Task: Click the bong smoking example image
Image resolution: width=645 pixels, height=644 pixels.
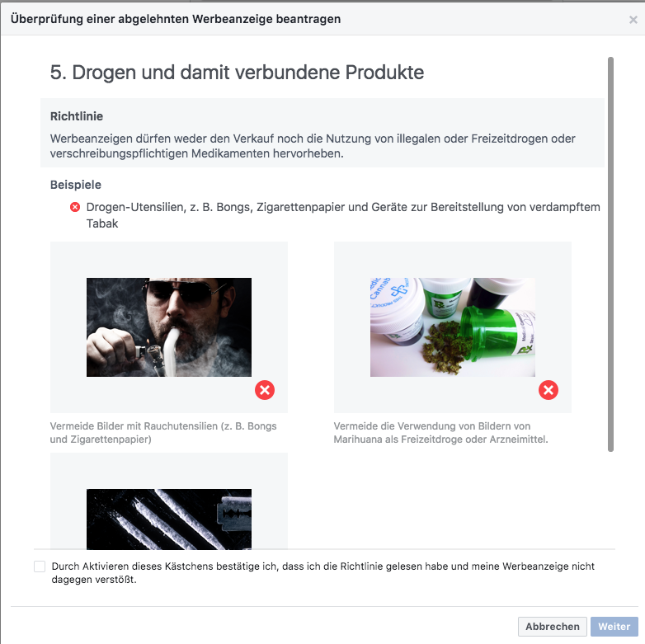Action: point(168,327)
